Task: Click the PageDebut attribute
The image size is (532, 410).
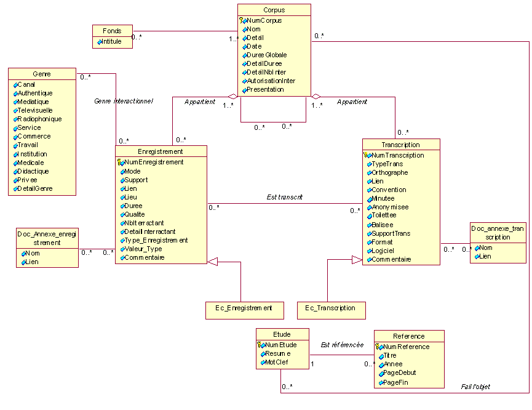Action: pyautogui.click(x=397, y=373)
